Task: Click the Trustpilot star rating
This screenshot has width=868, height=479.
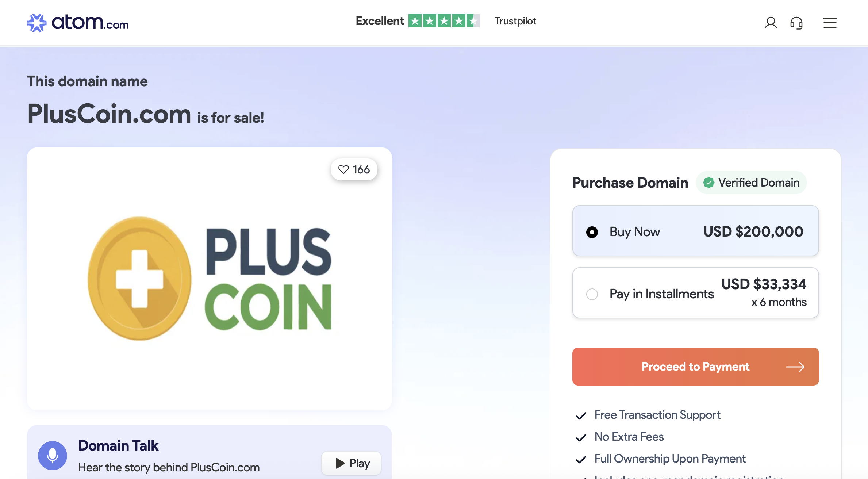Action: click(444, 21)
